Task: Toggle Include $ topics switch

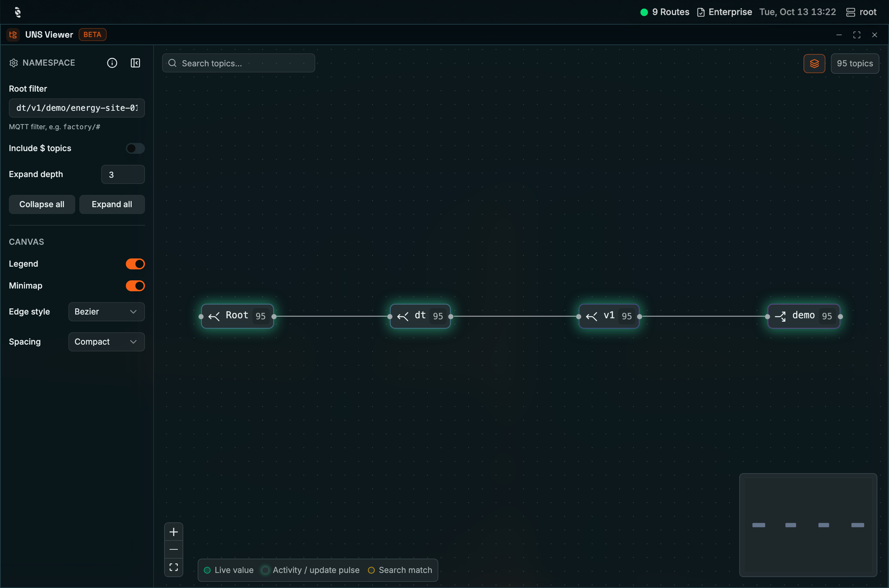Action: 135,148
